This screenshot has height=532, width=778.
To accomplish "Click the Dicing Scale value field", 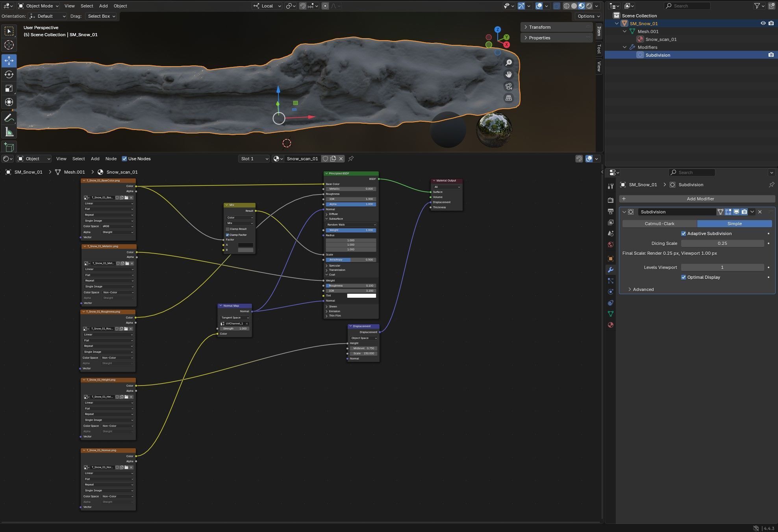I will [x=722, y=243].
